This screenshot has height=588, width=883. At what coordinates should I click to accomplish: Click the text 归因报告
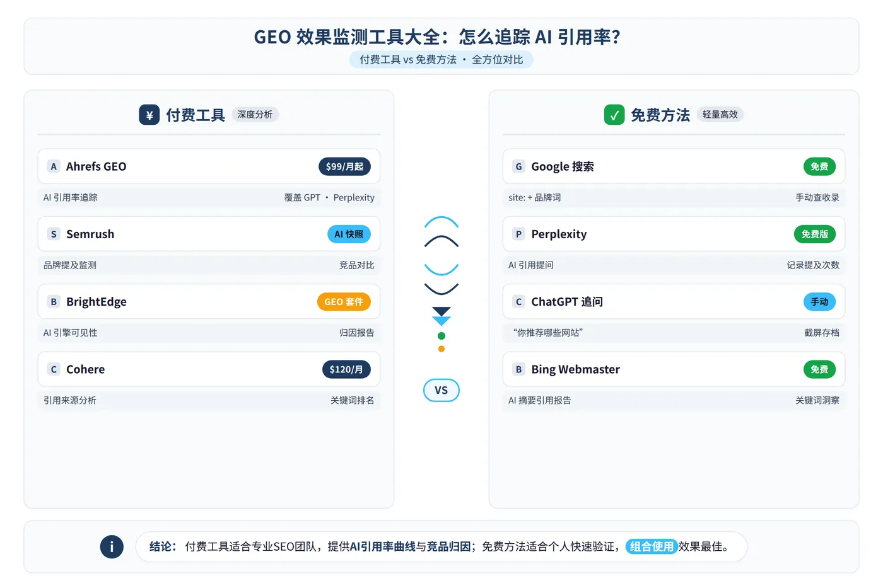point(357,333)
